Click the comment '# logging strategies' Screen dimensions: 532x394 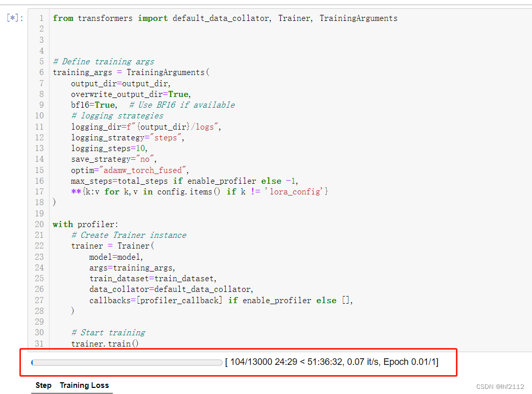pyautogui.click(x=117, y=116)
